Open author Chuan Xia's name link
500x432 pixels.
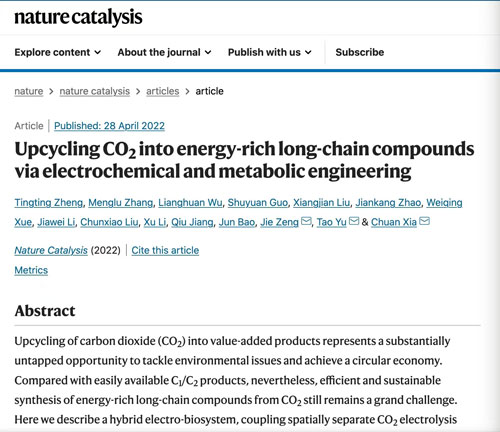394,222
